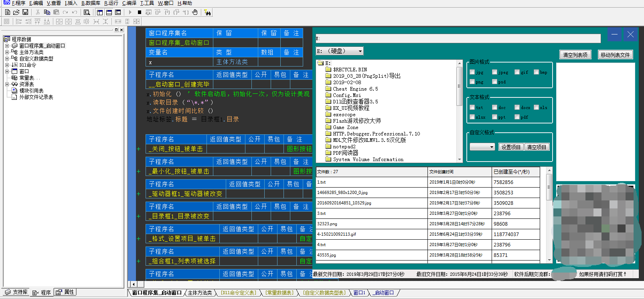Image resolution: width=644 pixels, height=299 pixels.
Task: Click the redo arrow toolbar icon
Action: point(65,12)
